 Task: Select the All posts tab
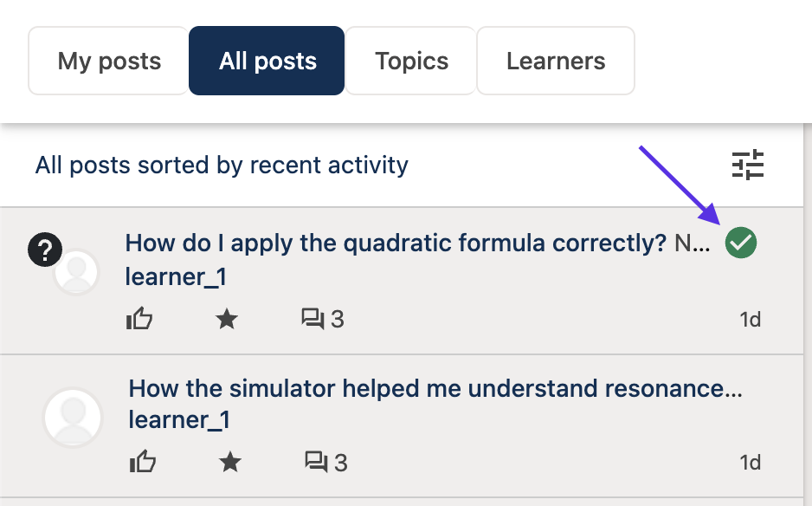[267, 62]
